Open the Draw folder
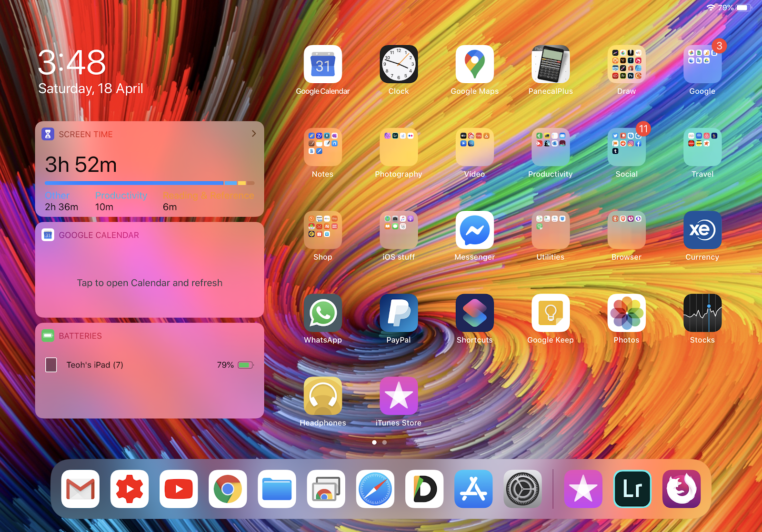The image size is (762, 532). coord(627,64)
